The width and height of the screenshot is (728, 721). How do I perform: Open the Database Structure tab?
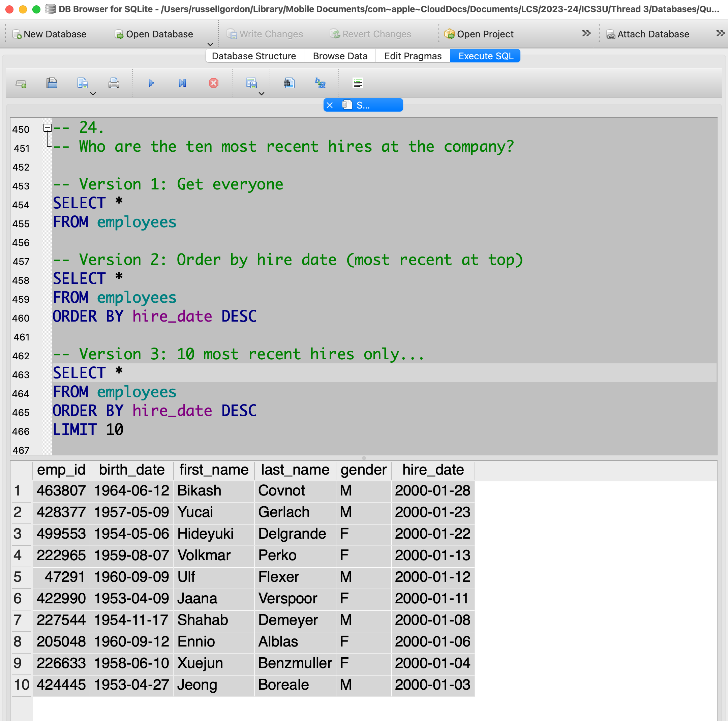[253, 56]
